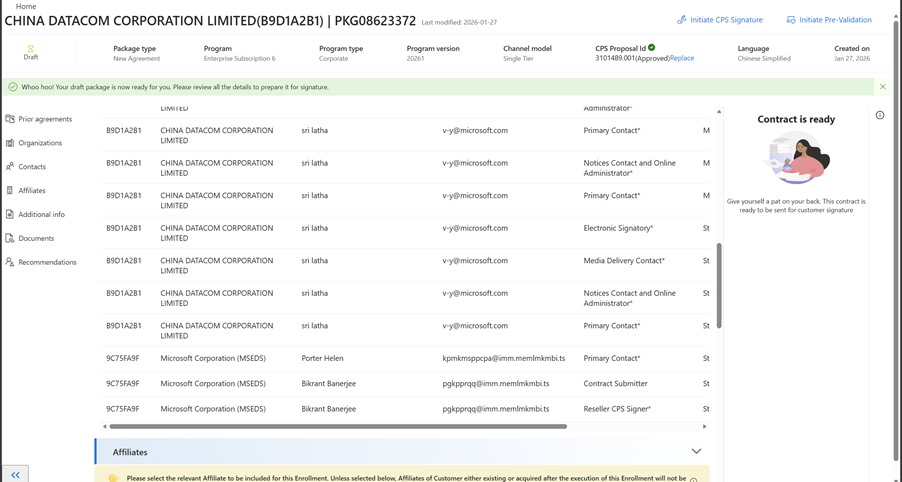Image resolution: width=902 pixels, height=482 pixels.
Task: Click the Draft hourglass status icon
Action: click(30, 49)
